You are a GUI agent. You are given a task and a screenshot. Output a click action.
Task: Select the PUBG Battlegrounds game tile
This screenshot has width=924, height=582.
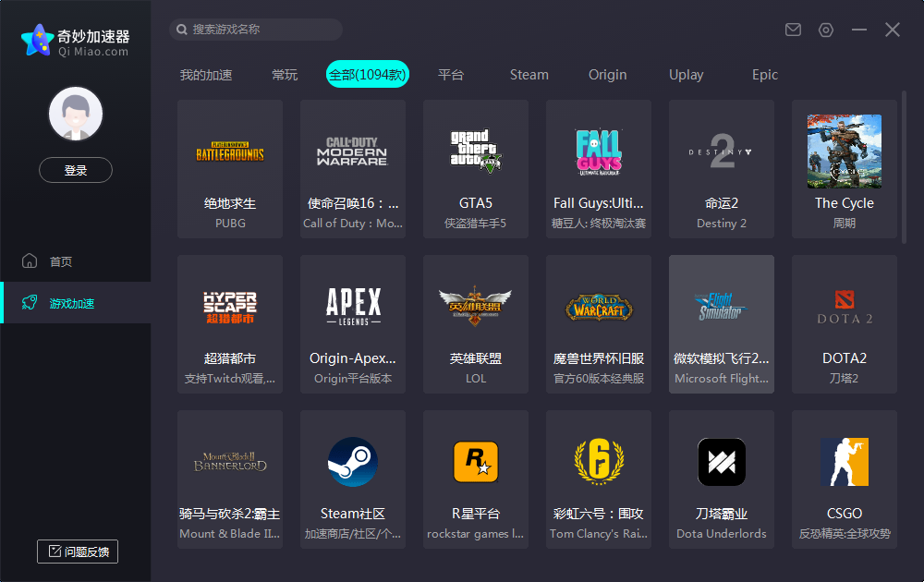pyautogui.click(x=230, y=168)
